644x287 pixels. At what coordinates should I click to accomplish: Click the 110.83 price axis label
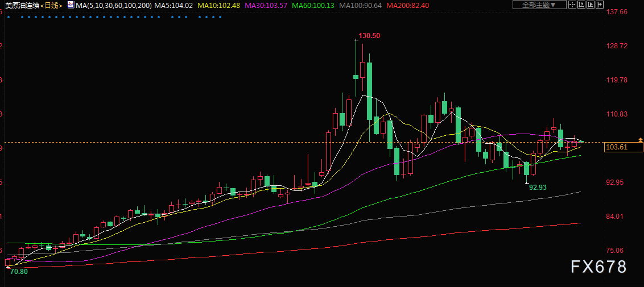click(617, 114)
